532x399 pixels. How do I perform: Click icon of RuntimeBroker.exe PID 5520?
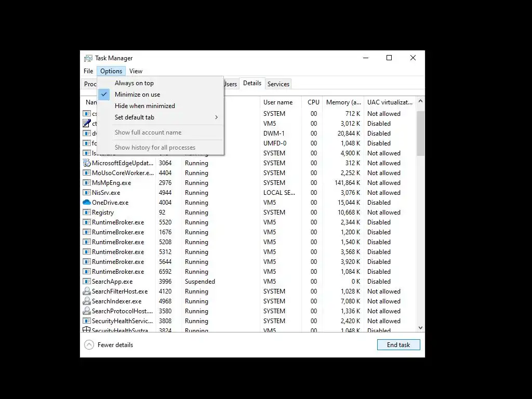(87, 222)
